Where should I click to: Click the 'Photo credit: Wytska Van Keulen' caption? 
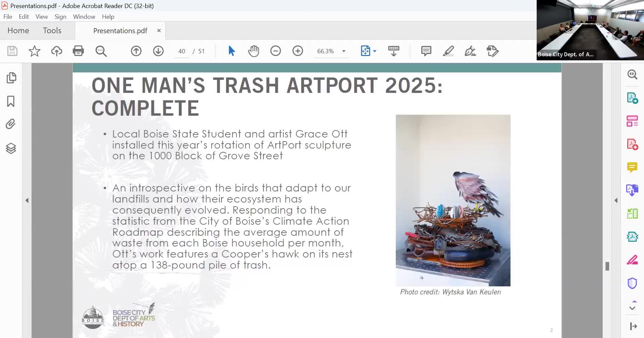[x=450, y=292]
